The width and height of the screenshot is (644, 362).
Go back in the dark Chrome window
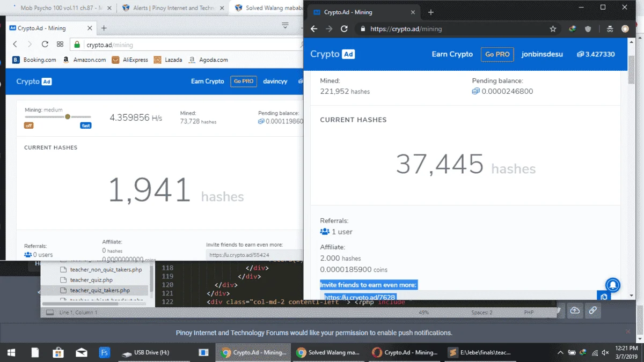(314, 29)
